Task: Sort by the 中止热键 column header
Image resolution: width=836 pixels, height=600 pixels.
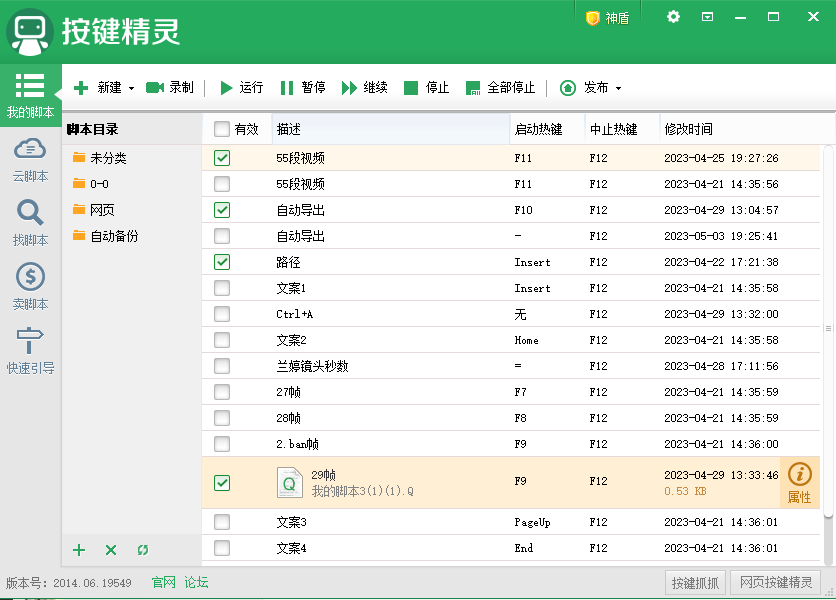Action: coord(622,129)
